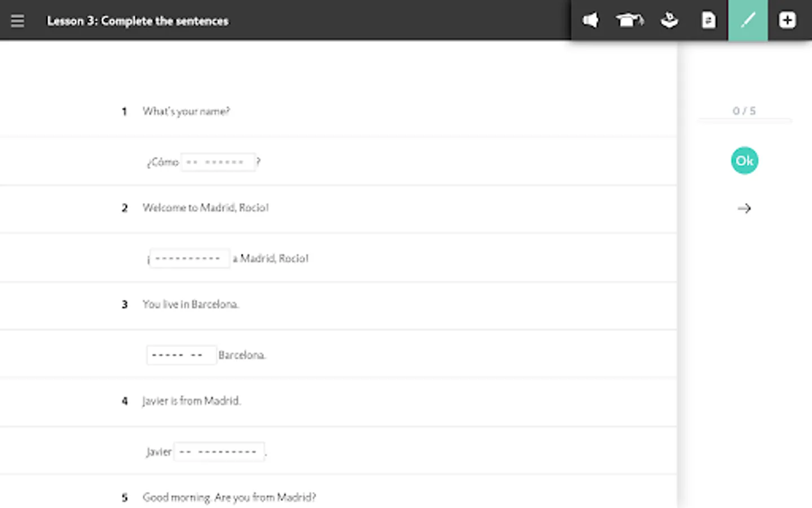Screen dimensions: 812x508
Task: Go to next exercise with arrow
Action: (744, 209)
